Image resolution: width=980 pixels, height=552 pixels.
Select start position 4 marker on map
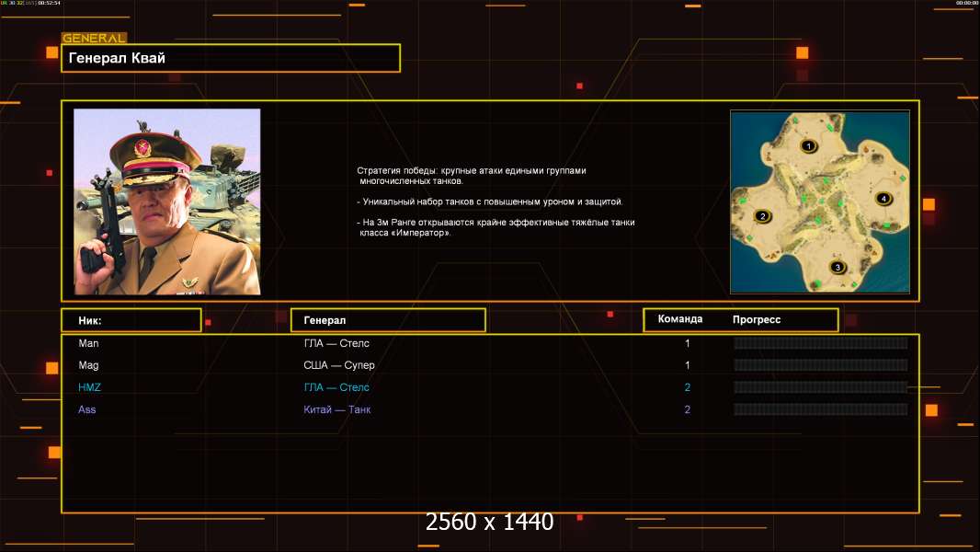(x=883, y=199)
